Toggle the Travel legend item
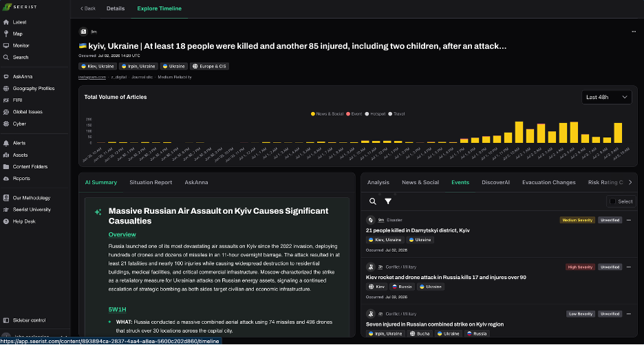Screen dimensions: 644x345 coord(396,114)
